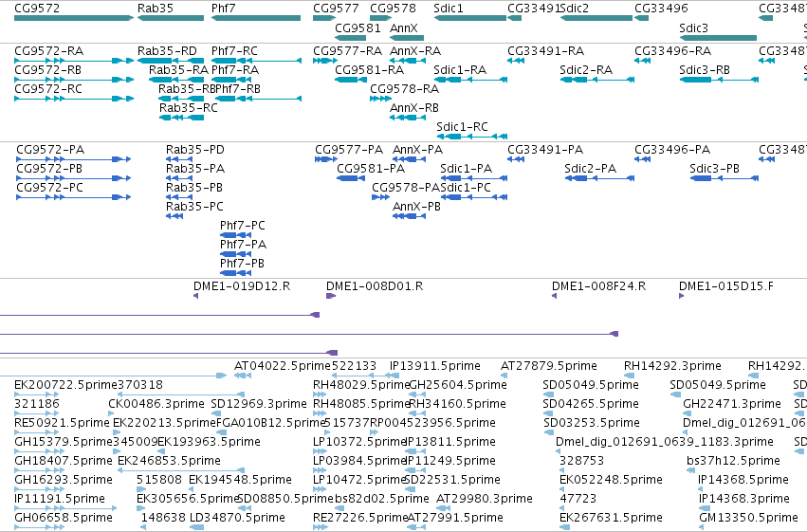Click the Sdic2 gene arrow
Image resolution: width=807 pixels, height=532 pixels.
[596, 18]
